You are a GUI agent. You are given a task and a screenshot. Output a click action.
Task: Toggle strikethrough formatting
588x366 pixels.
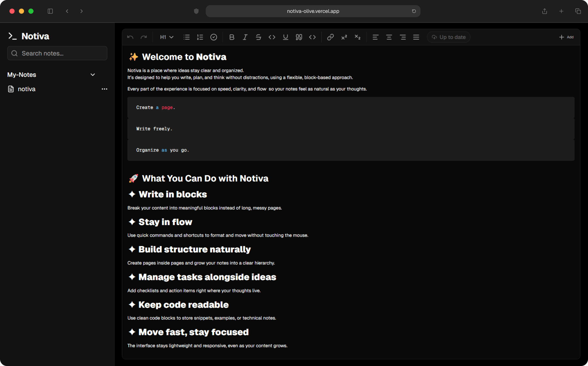click(x=258, y=37)
